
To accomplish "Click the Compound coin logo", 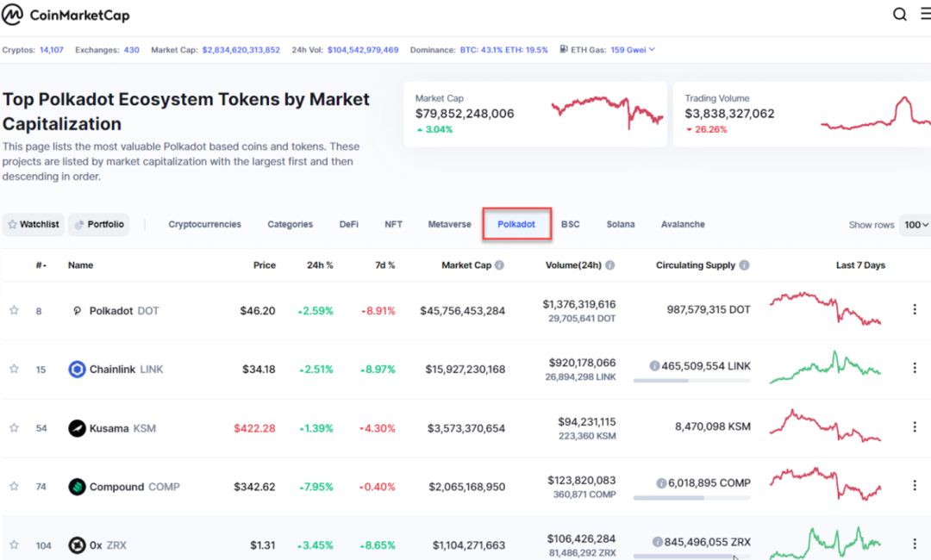I will pyautogui.click(x=77, y=487).
